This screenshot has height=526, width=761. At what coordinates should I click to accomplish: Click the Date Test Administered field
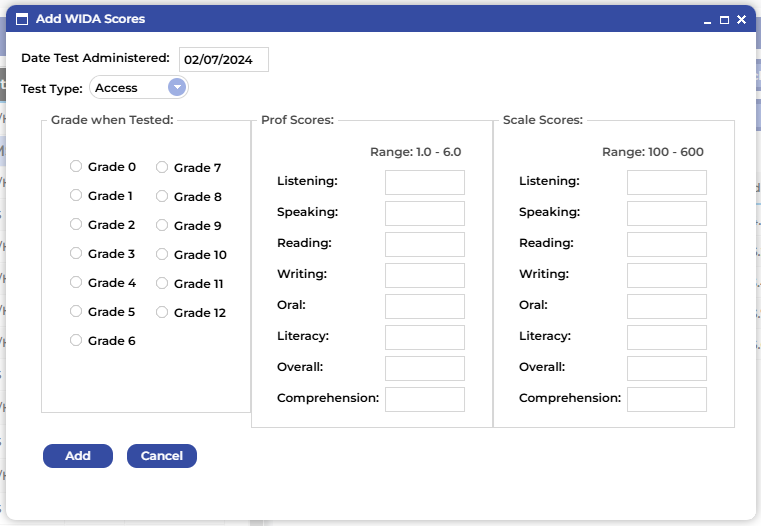[224, 60]
